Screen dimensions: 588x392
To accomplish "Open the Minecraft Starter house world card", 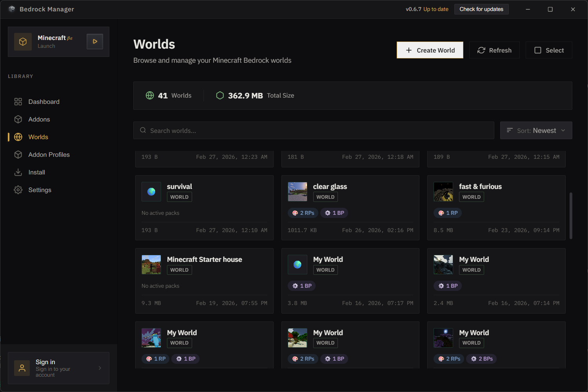I will coord(204,281).
